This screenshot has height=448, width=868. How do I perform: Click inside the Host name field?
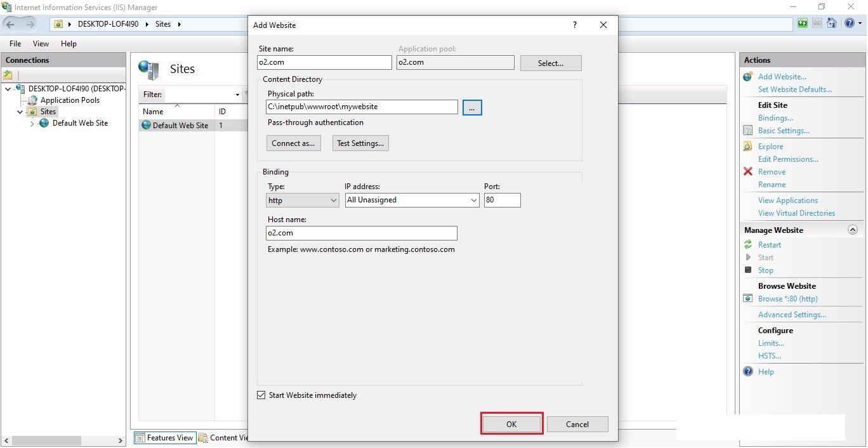click(361, 233)
